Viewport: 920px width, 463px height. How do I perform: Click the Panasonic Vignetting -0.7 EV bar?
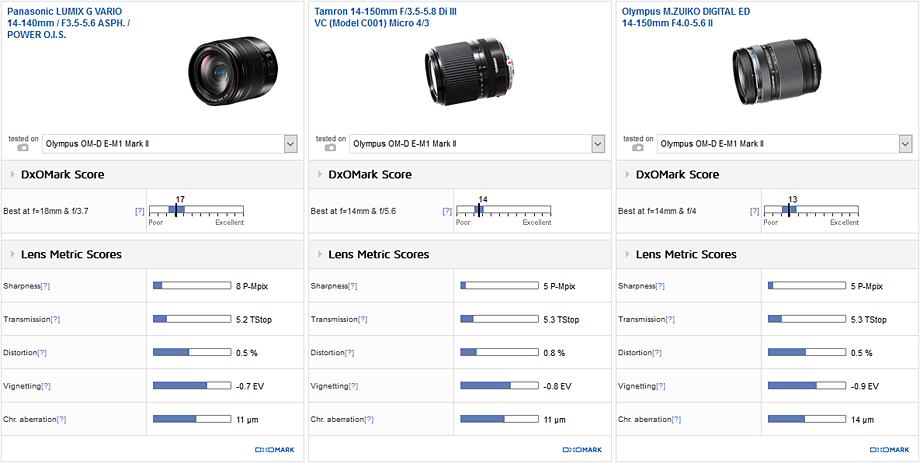pyautogui.click(x=192, y=386)
